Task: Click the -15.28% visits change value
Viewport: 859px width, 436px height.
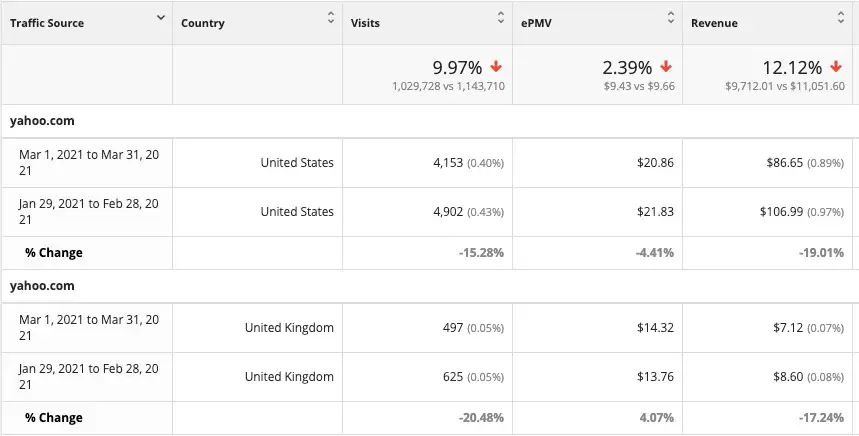Action: pyautogui.click(x=481, y=253)
